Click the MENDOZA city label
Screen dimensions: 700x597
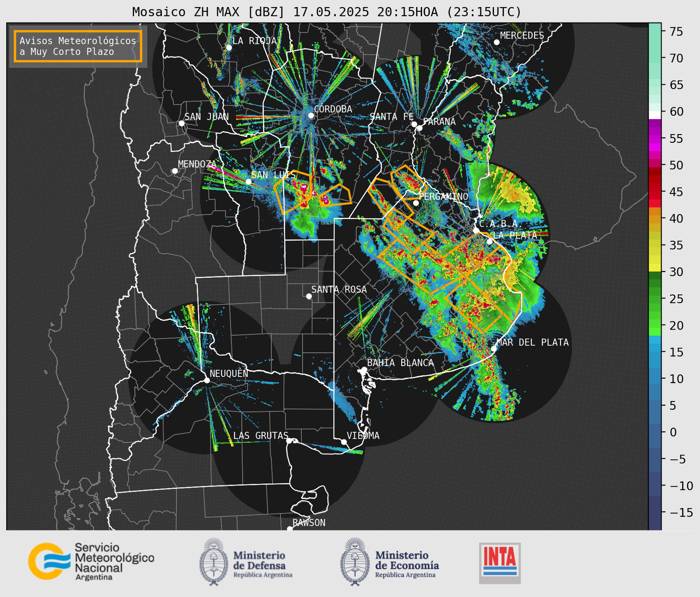[x=197, y=164]
